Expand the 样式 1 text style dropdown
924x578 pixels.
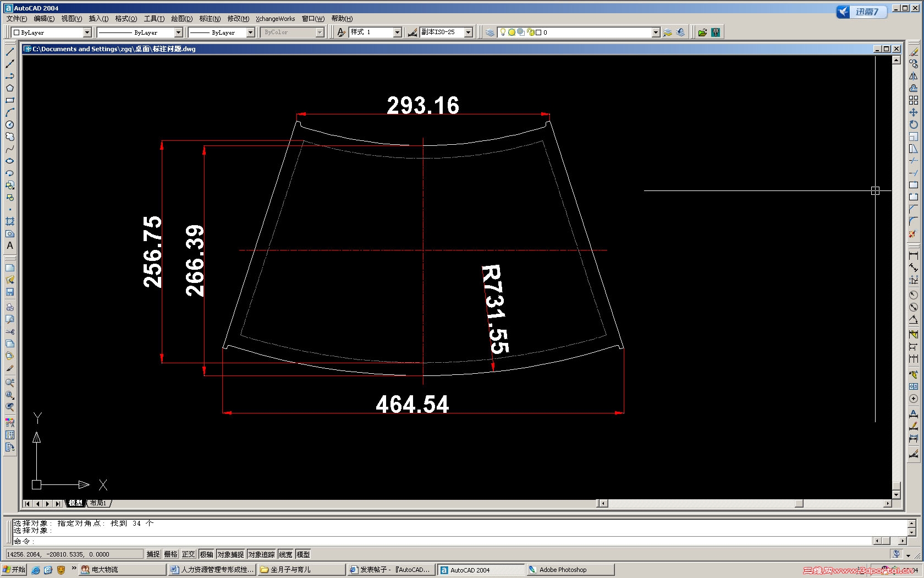[398, 32]
